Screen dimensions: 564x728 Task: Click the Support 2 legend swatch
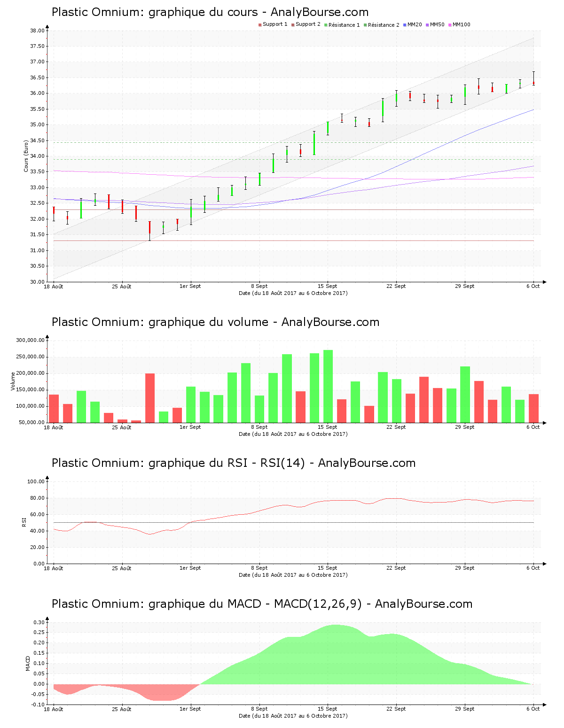293,25
